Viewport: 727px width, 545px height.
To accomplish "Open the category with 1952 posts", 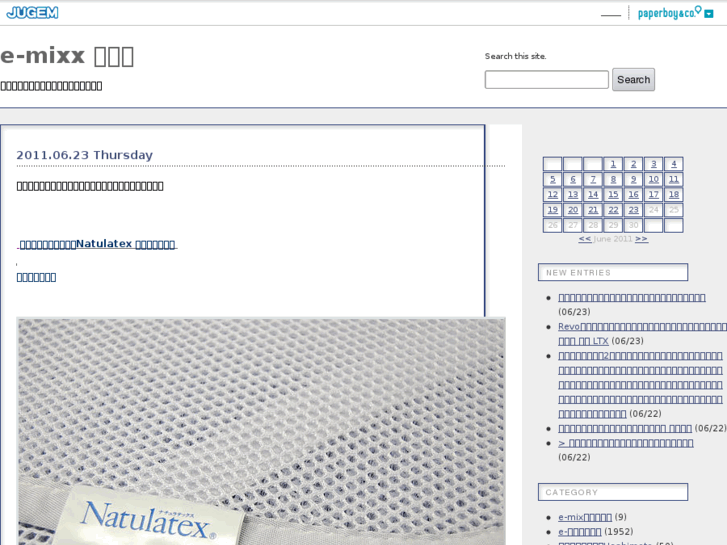I will [x=580, y=532].
